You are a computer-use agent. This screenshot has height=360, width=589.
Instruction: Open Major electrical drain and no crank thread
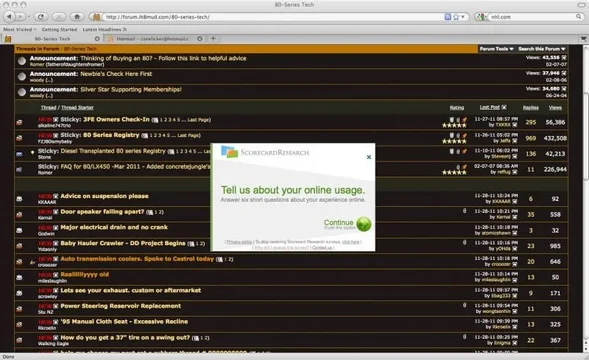coord(114,227)
